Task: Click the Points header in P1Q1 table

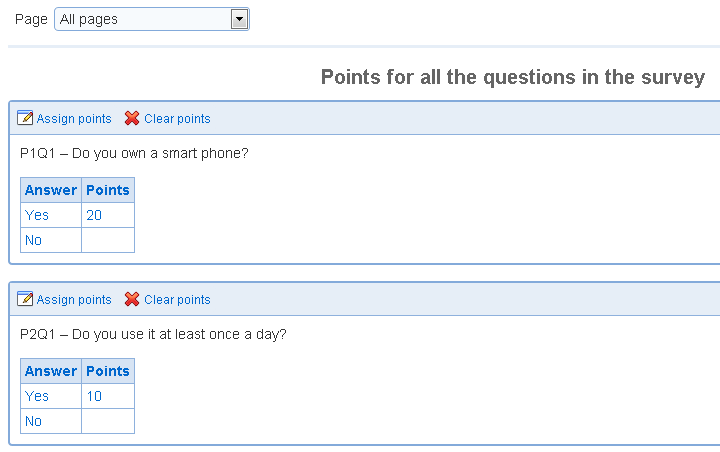Action: click(x=108, y=190)
